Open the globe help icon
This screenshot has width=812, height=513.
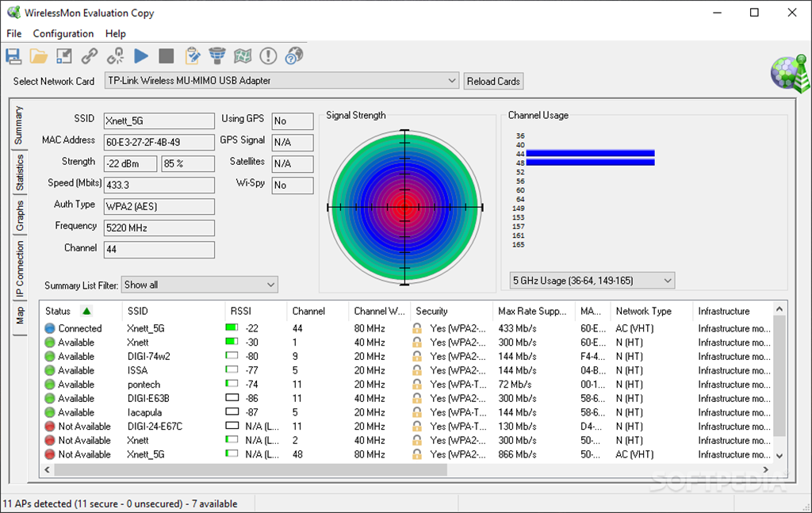click(x=293, y=56)
